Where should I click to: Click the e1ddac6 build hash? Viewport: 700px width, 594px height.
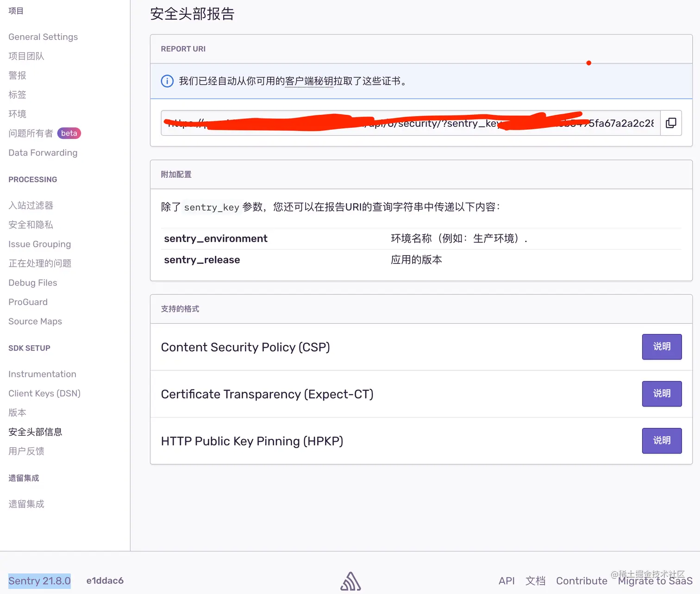tap(105, 581)
